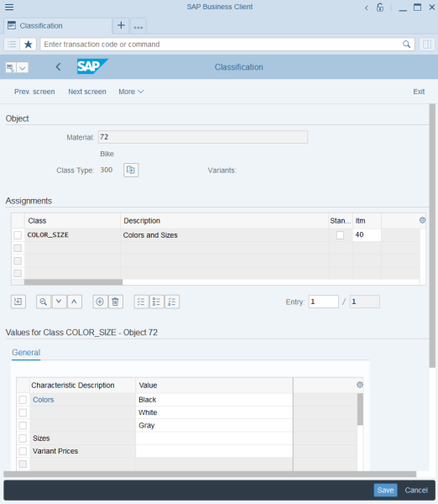Screen dimensions: 438x504
Task: Click the back chevron in the title bar
Action: coord(367,8)
